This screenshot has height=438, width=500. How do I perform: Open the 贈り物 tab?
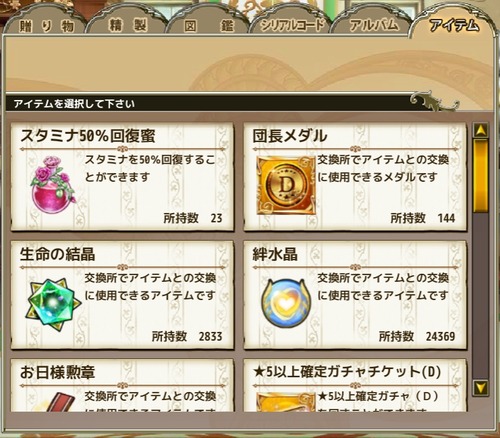(46, 25)
